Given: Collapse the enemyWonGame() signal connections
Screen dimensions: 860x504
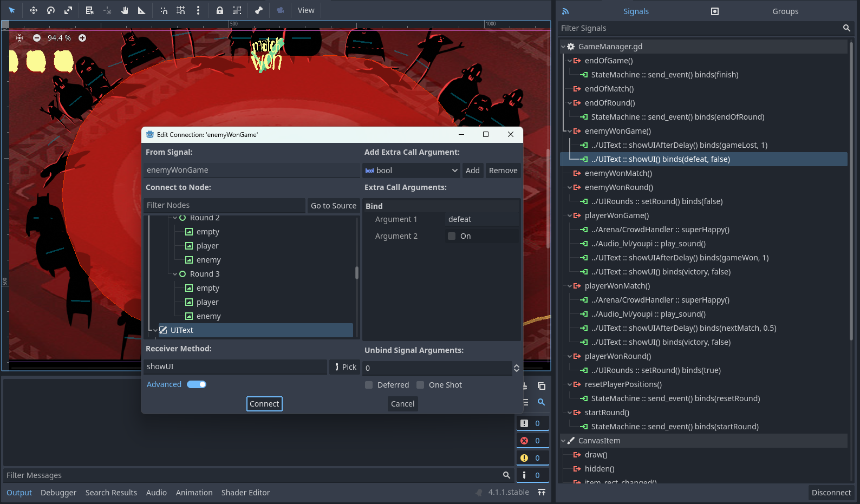Looking at the screenshot, I should (x=570, y=131).
